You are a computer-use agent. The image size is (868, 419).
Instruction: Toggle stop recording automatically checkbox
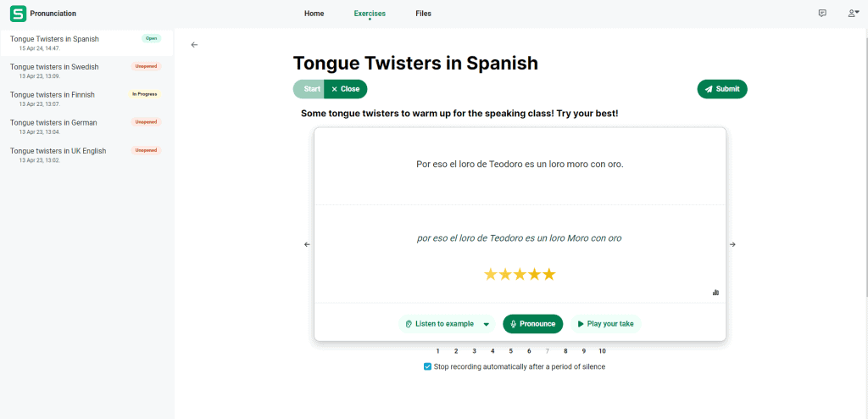[x=428, y=366]
